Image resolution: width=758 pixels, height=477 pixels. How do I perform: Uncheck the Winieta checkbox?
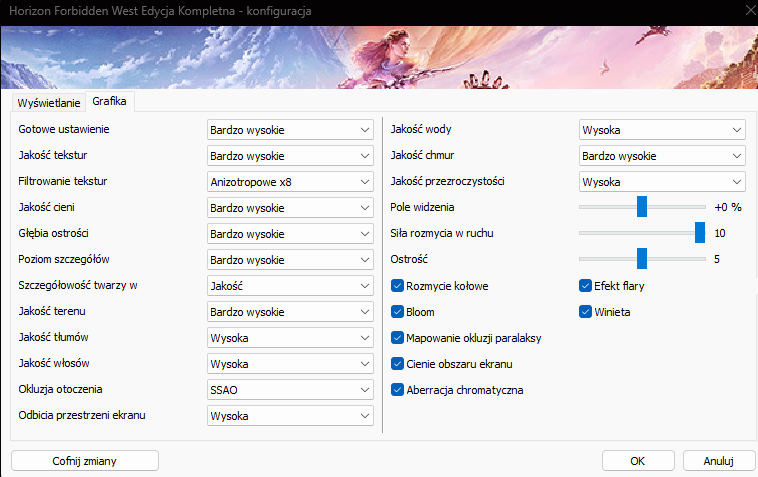pyautogui.click(x=585, y=312)
